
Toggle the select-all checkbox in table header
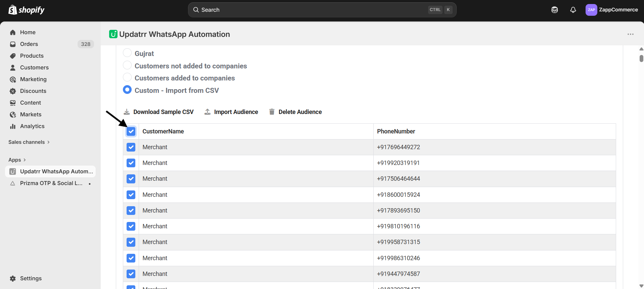point(131,131)
